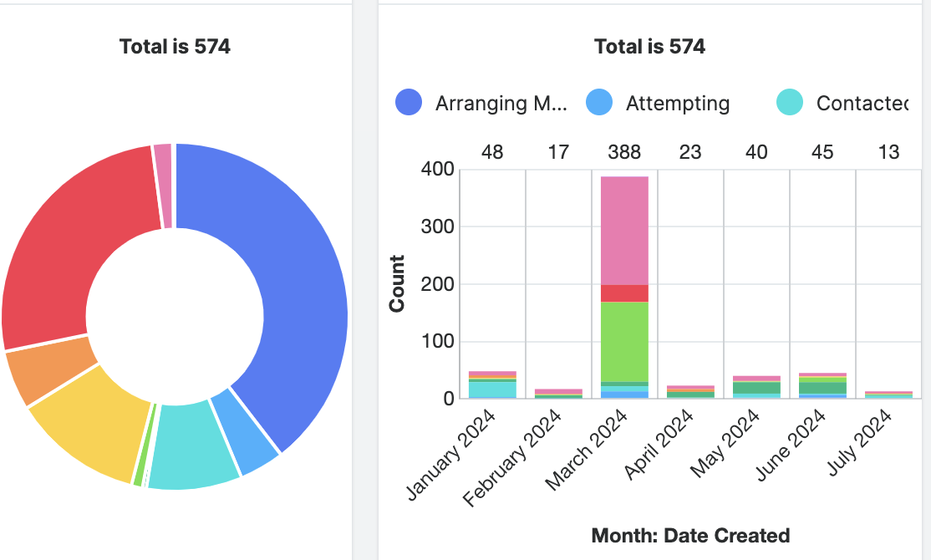
Task: Click the teal Contacted legend circle
Action: point(789,104)
